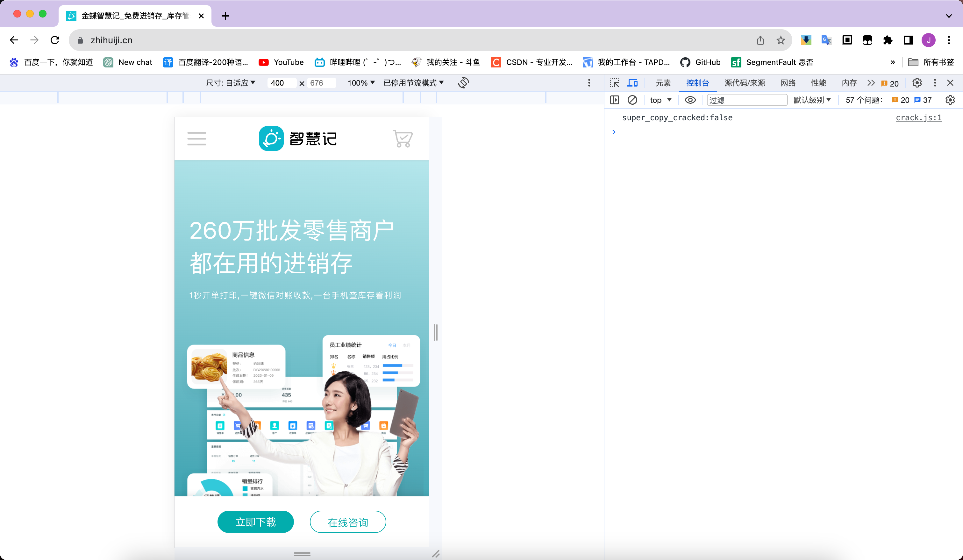Focus the console 过滤 filter field
Image resolution: width=963 pixels, height=560 pixels.
[747, 100]
